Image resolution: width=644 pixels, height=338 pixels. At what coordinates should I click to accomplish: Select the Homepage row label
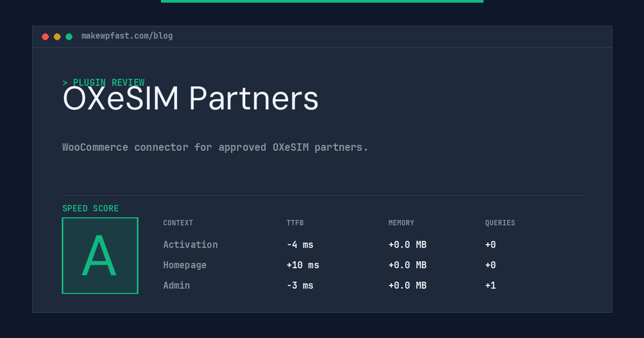pyautogui.click(x=185, y=265)
